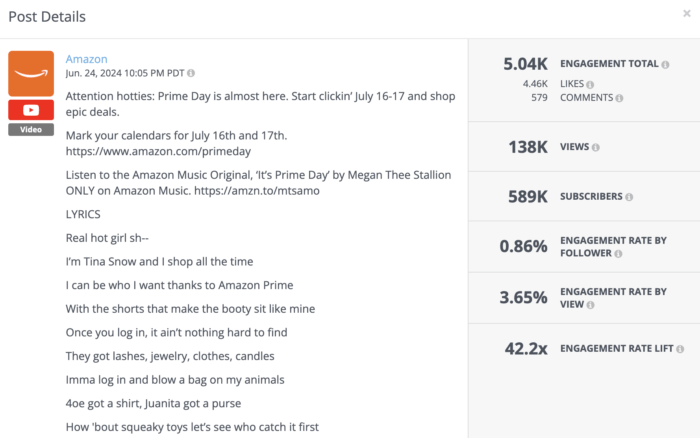The height and width of the screenshot is (438, 700).
Task: Click the 589K subscribers figure
Action: click(528, 196)
